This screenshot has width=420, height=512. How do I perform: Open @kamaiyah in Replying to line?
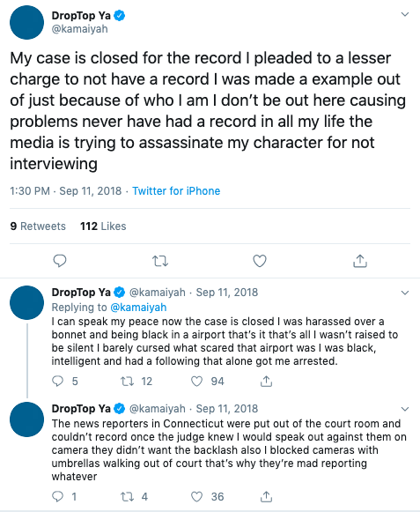tap(138, 308)
